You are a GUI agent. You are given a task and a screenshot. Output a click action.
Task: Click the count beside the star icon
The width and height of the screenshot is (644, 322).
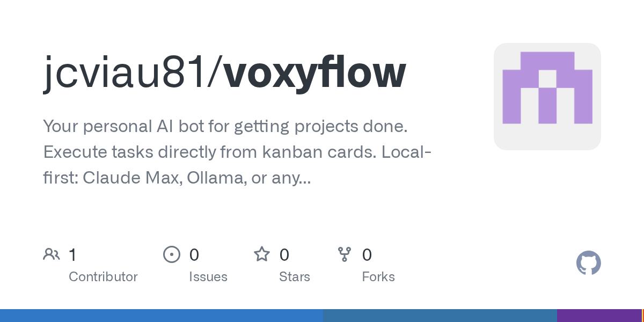[x=284, y=254]
